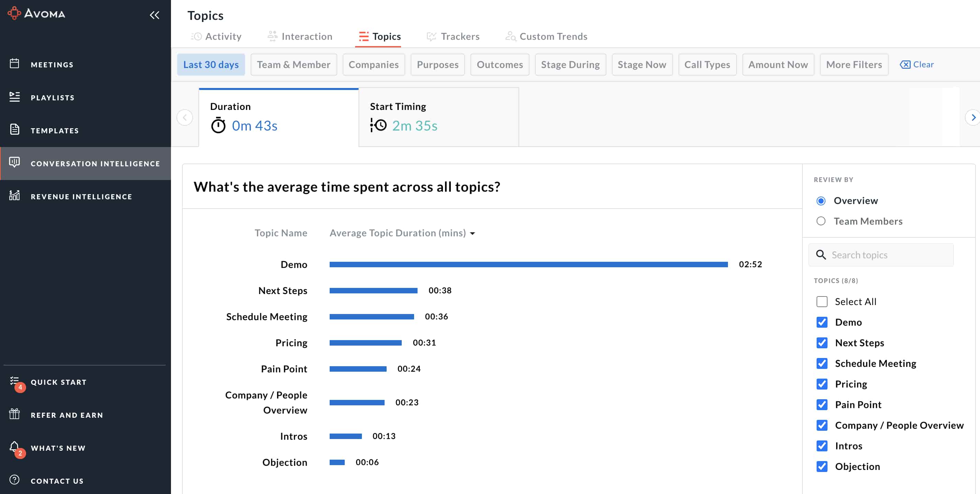Open Quick Start checklist icon

14,381
